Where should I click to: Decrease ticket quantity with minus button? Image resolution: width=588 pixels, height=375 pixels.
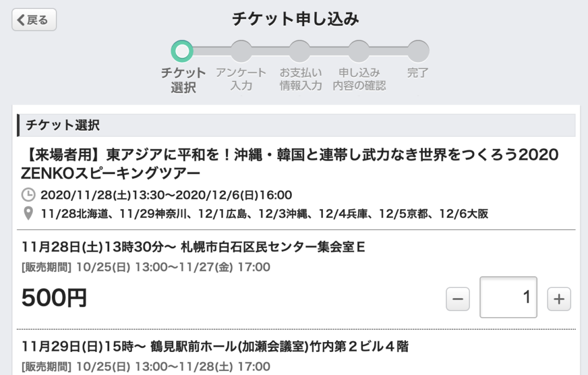[457, 299]
